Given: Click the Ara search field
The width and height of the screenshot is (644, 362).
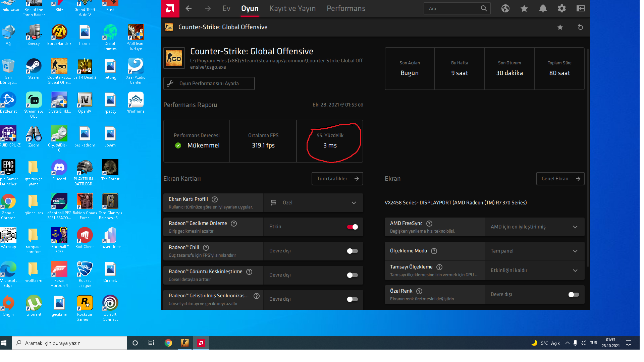Looking at the screenshot, I should click(453, 9).
